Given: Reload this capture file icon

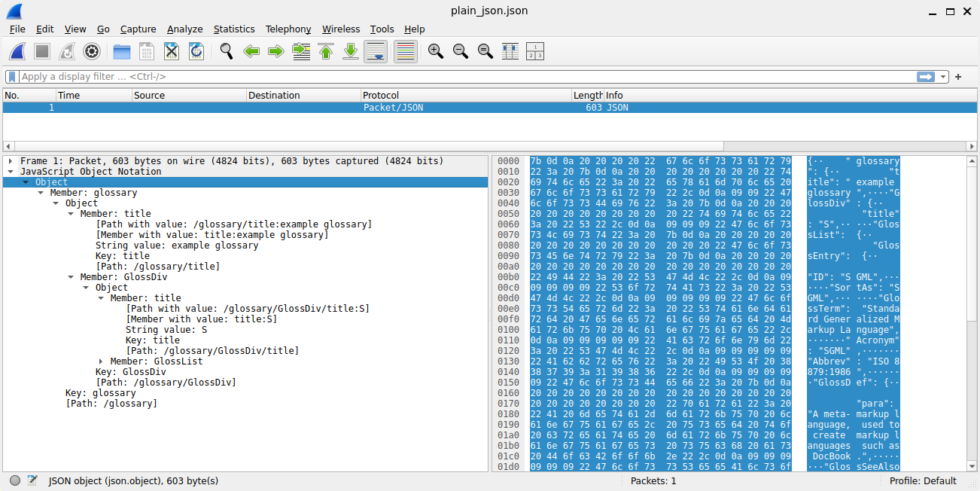Looking at the screenshot, I should 196,51.
